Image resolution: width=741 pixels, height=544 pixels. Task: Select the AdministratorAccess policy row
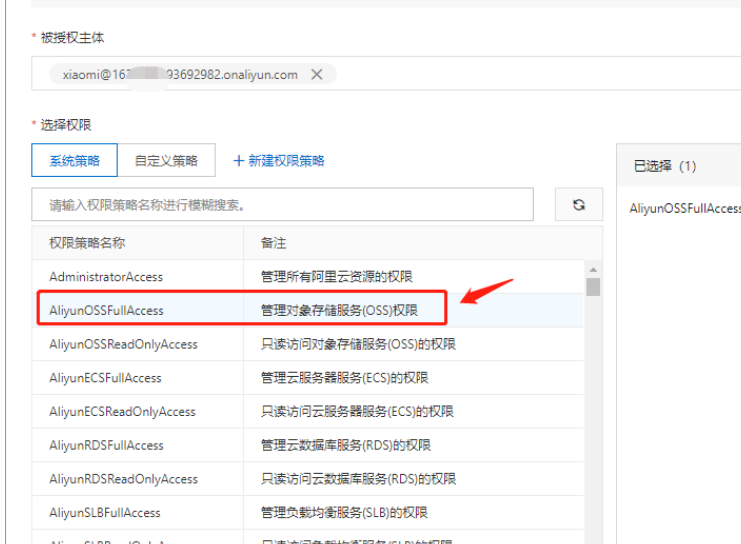coord(308,276)
